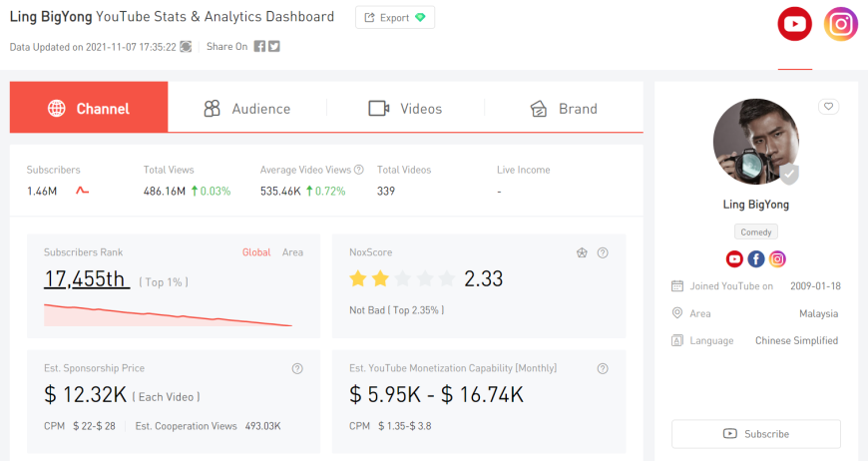The width and height of the screenshot is (868, 461).
Task: Open the 17,455th rank link
Action: 87,279
